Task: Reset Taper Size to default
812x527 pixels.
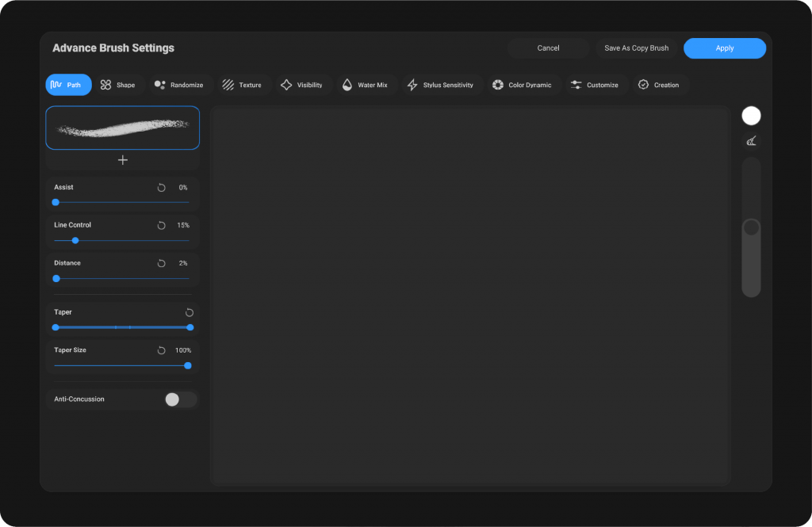Action: 162,350
